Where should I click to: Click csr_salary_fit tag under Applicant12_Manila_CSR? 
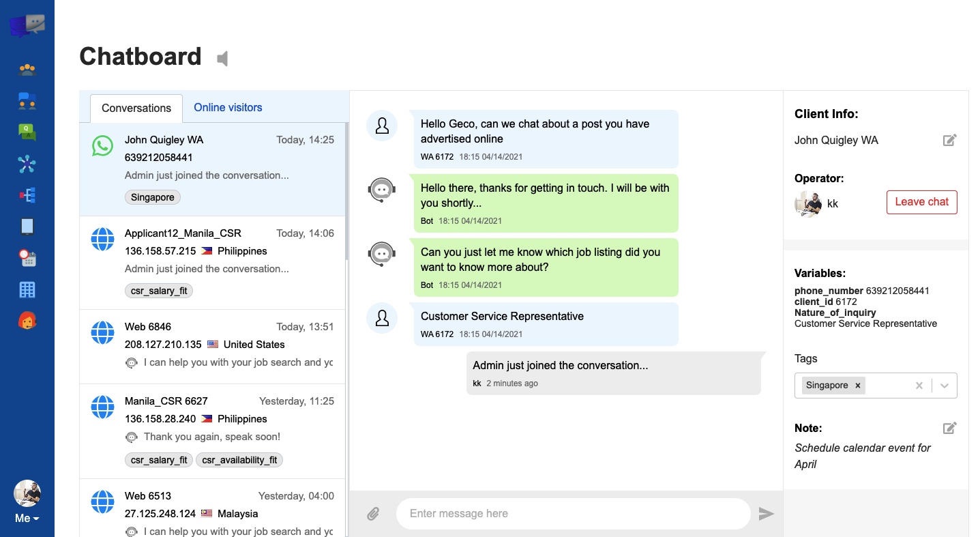(159, 291)
